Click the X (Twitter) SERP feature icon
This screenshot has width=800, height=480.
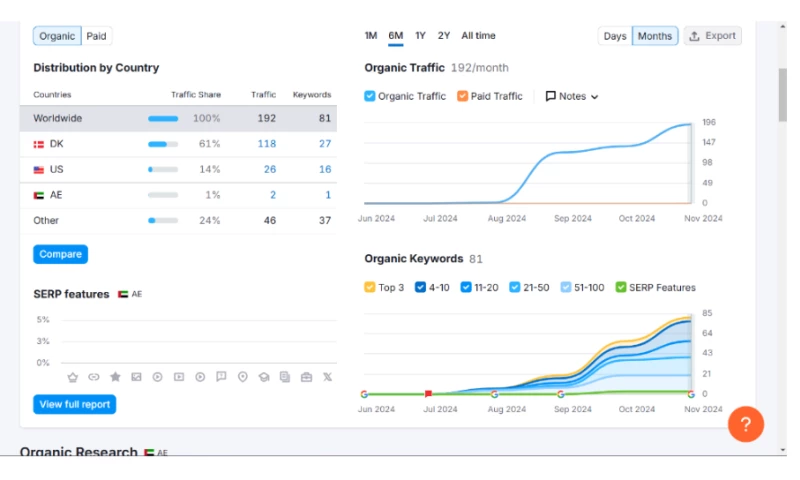point(327,377)
